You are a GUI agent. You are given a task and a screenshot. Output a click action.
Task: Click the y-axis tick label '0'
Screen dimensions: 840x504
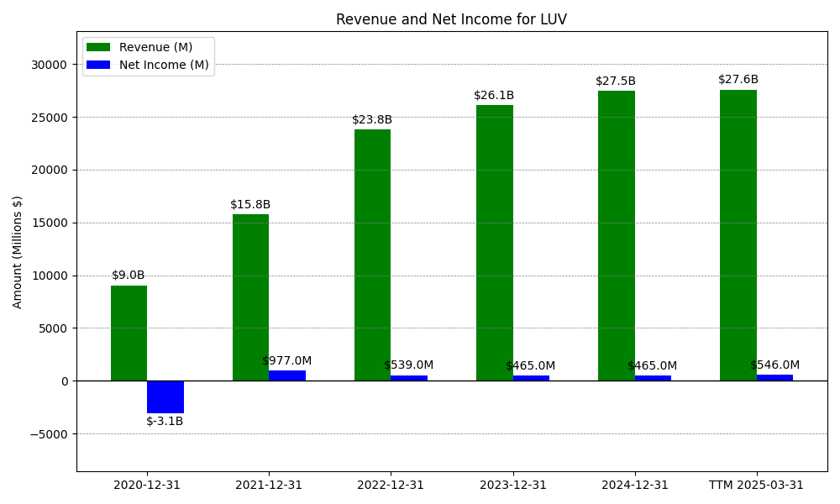pyautogui.click(x=64, y=381)
